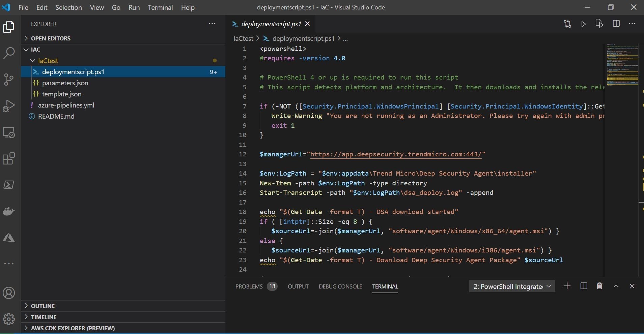Split the editor to the right
Viewport: 644px width, 334px height.
tap(616, 24)
